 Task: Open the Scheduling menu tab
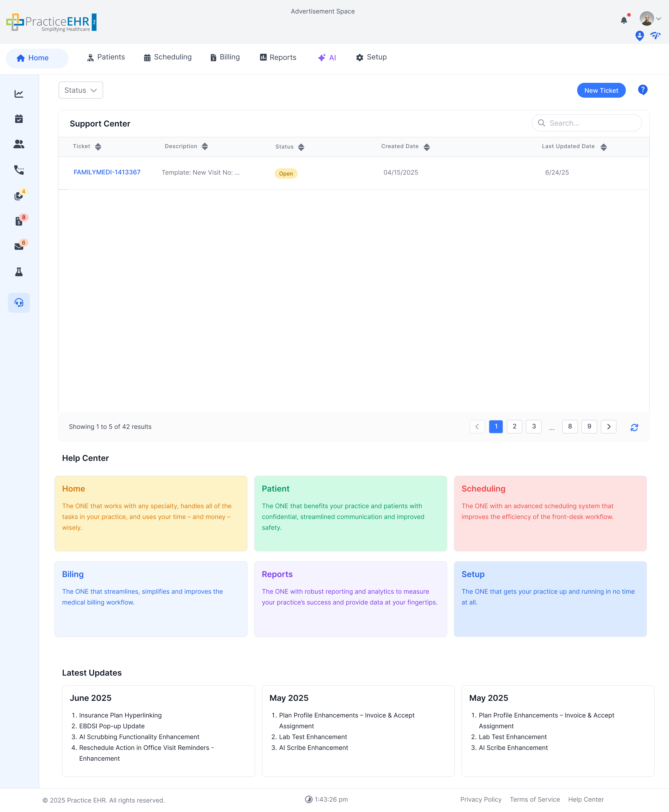[x=168, y=57]
